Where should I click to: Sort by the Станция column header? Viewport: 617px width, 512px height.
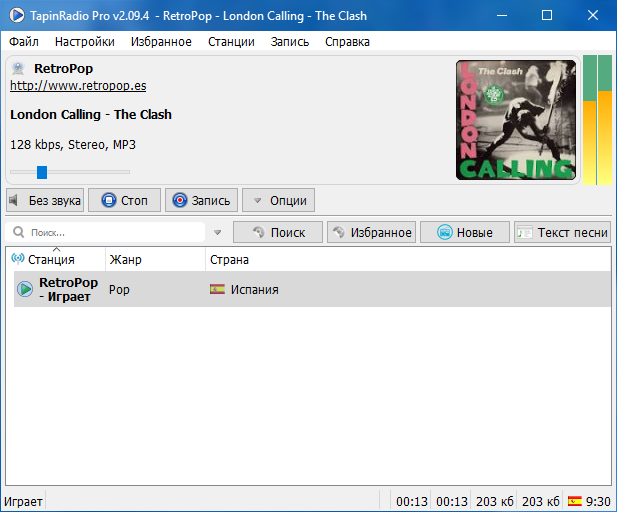[x=56, y=259]
